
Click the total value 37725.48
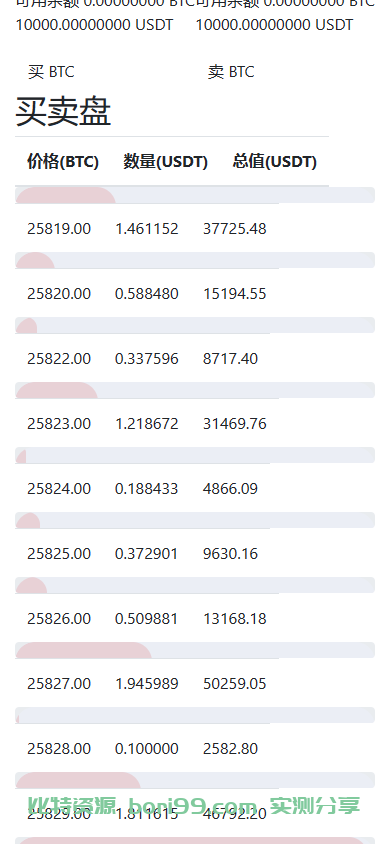(235, 229)
